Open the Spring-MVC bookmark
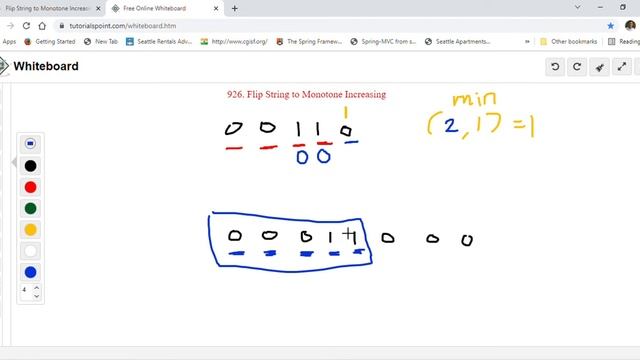Screen dimensions: 640x360 383,42
